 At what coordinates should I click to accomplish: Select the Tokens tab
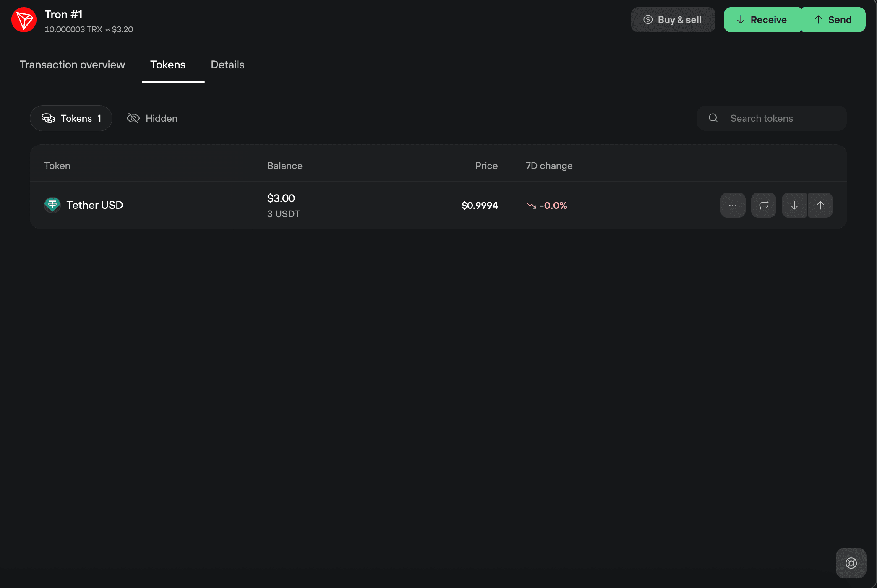coord(168,65)
